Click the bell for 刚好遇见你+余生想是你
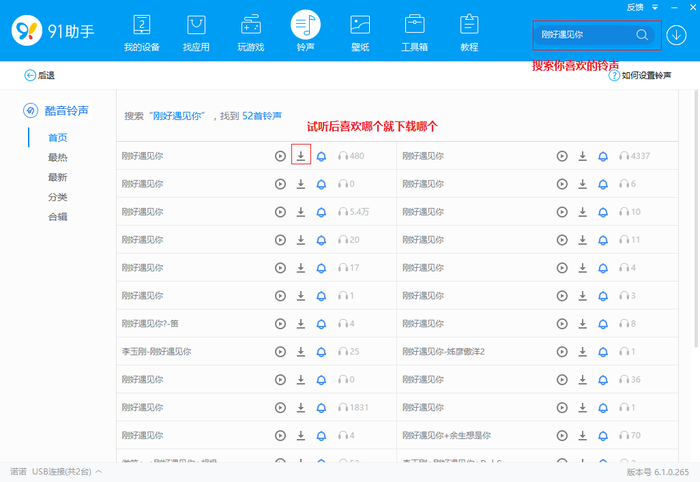 [603, 436]
